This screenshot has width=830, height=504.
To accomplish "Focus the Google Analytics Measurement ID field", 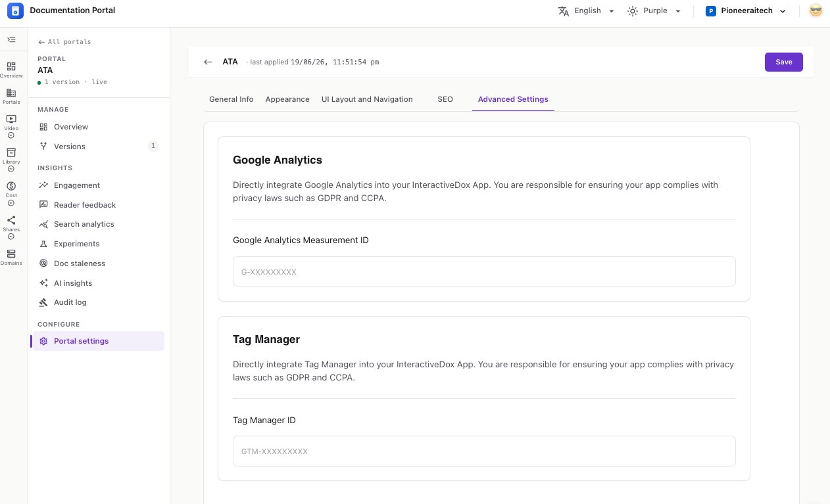I will pyautogui.click(x=484, y=271).
